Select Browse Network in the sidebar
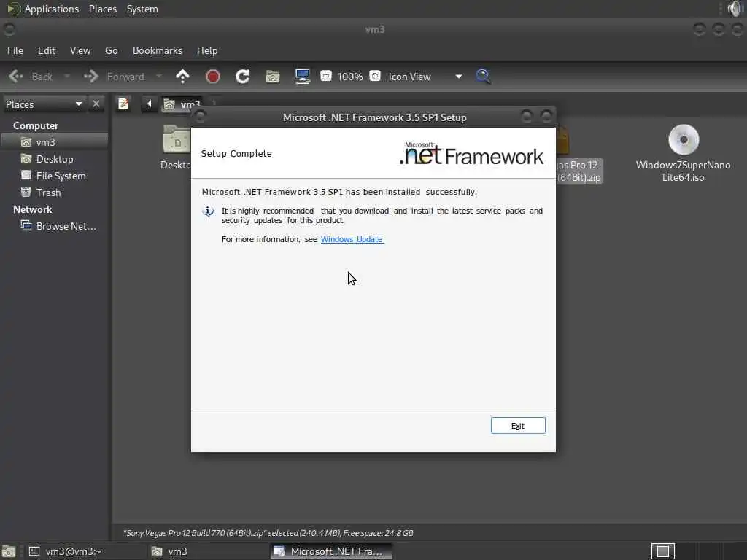This screenshot has width=747, height=560. pos(54,226)
